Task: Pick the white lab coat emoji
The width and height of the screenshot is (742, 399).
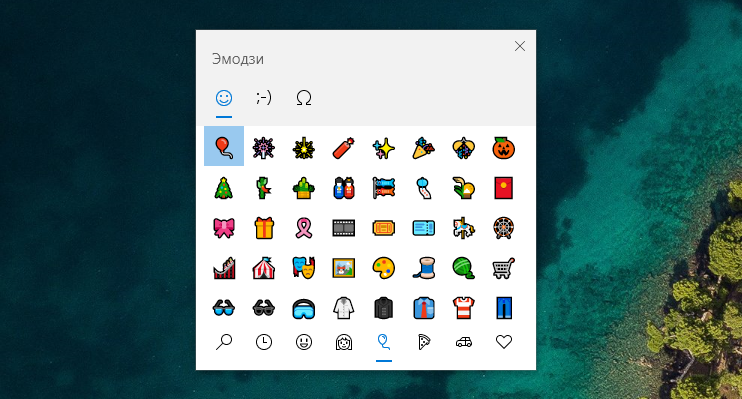Action: point(344,308)
